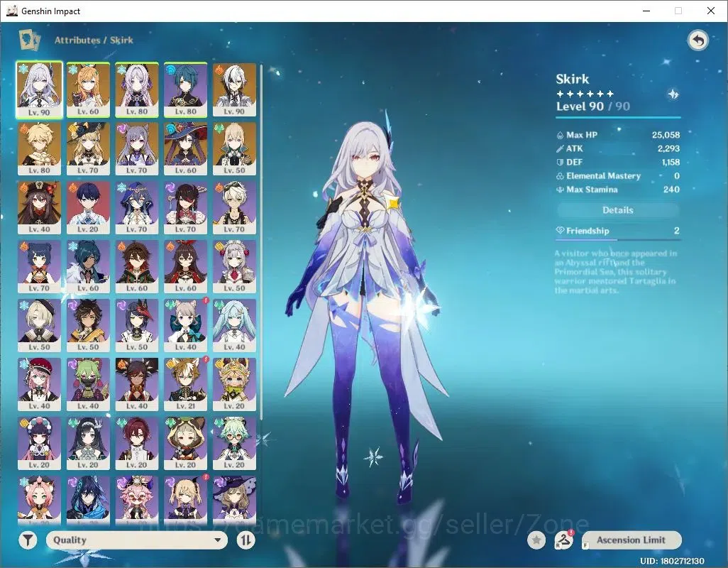
Task: Select Arlecchino's Lv. 90 portrait
Action: click(x=234, y=90)
